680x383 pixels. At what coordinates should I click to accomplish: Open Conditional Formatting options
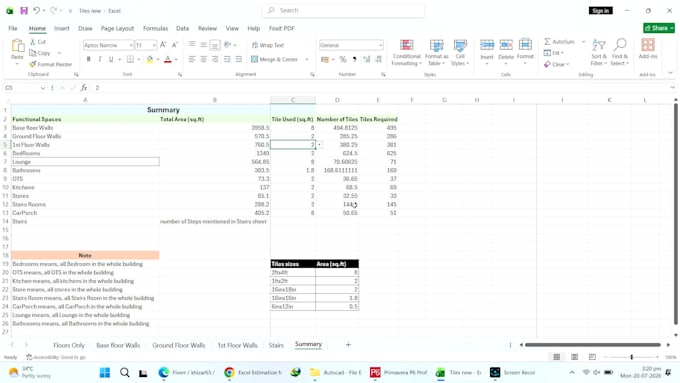click(406, 52)
